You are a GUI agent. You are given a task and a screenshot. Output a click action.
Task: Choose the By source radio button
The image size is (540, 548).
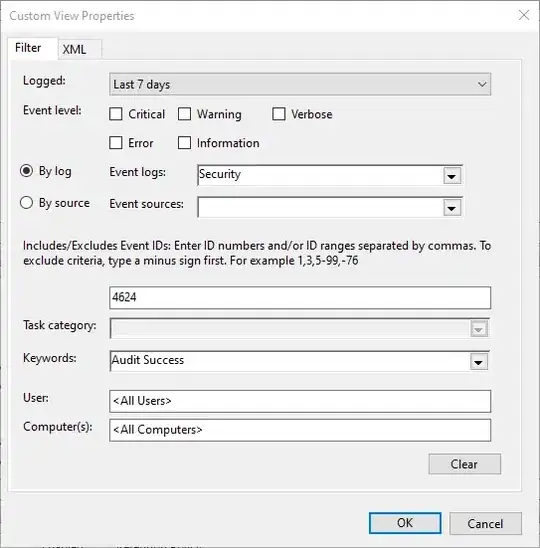27,203
